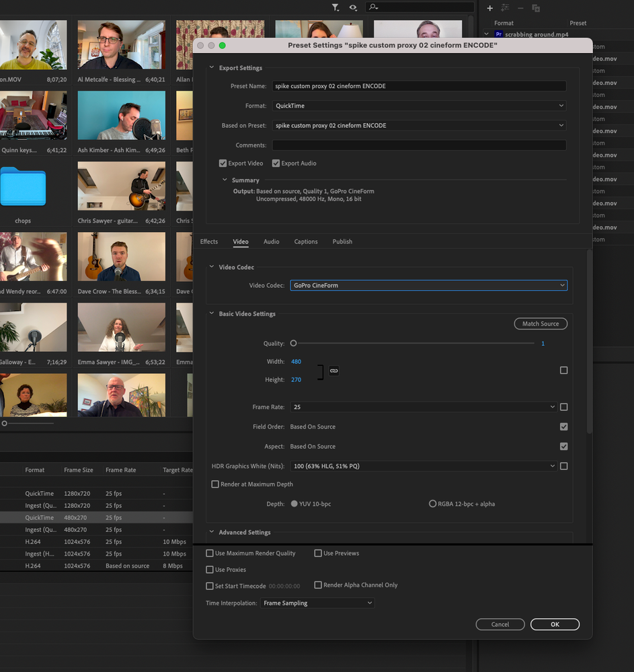Click the duplicate icon in the queue panel
This screenshot has height=672, width=634.
pos(535,8)
